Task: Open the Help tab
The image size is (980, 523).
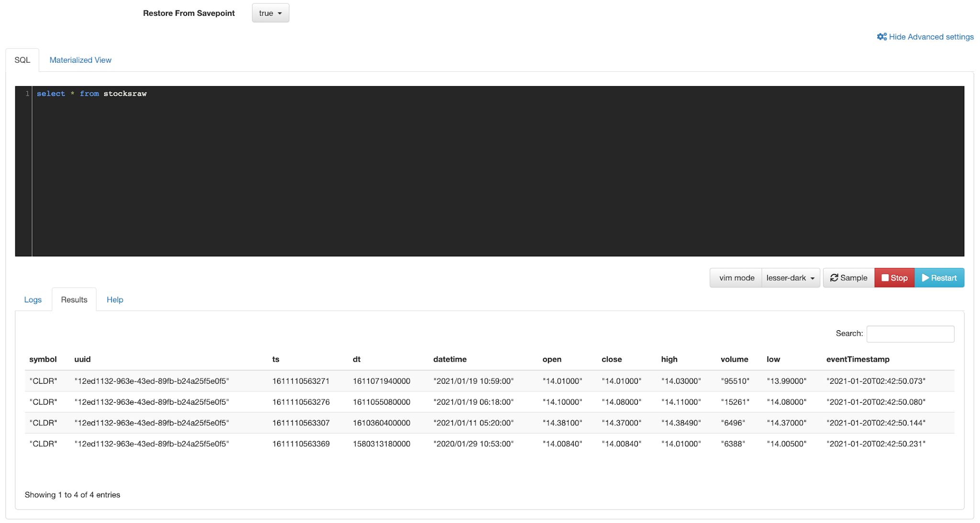Action: coord(115,300)
